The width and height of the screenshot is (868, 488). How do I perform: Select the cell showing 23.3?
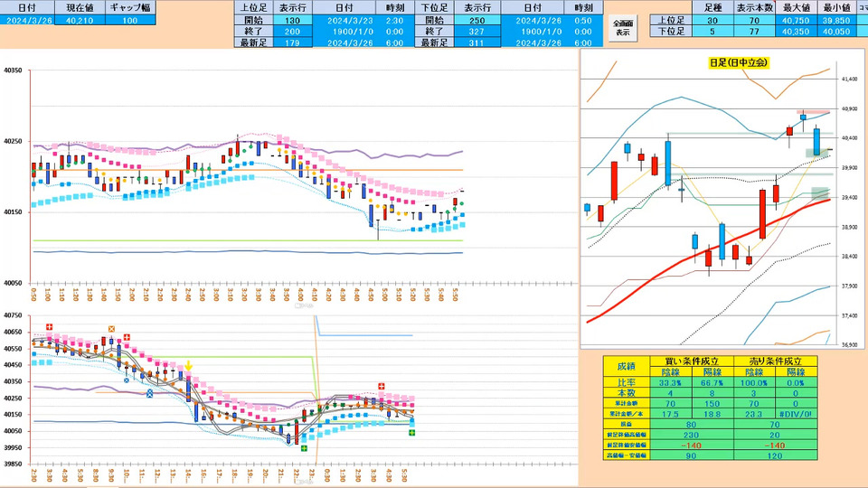pos(754,414)
